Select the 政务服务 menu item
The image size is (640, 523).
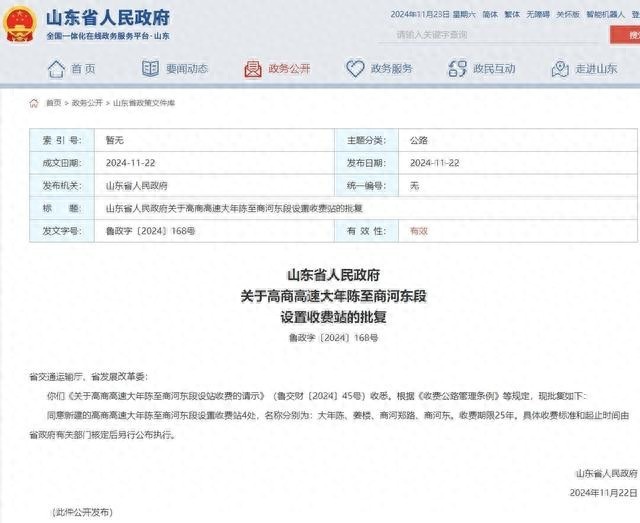coord(391,69)
